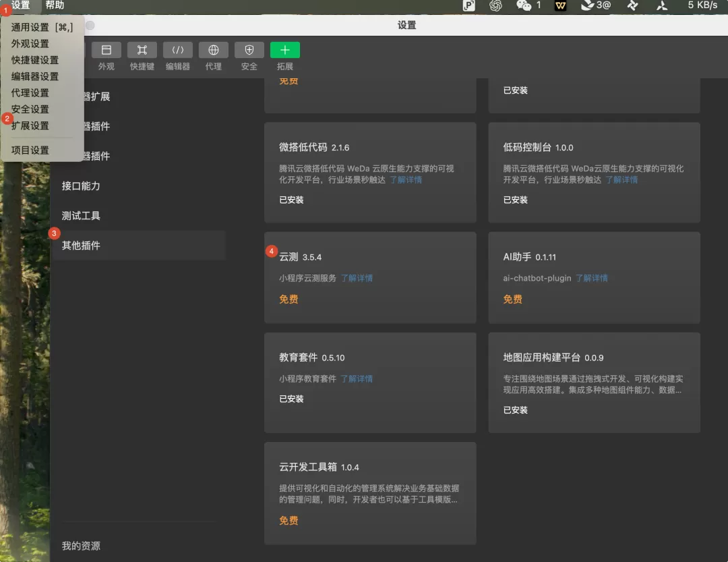
Task: Click 已安装 status on 低码控制台 card
Action: [x=516, y=200]
